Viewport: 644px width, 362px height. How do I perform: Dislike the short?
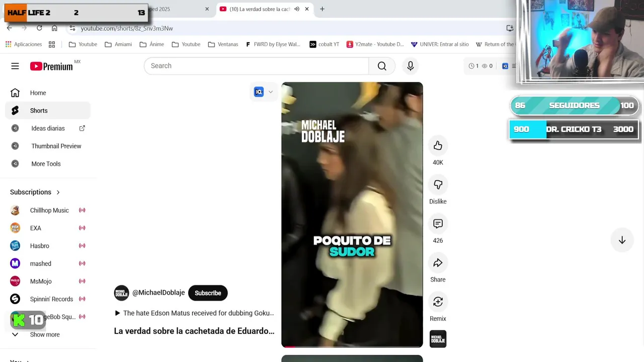point(438,185)
